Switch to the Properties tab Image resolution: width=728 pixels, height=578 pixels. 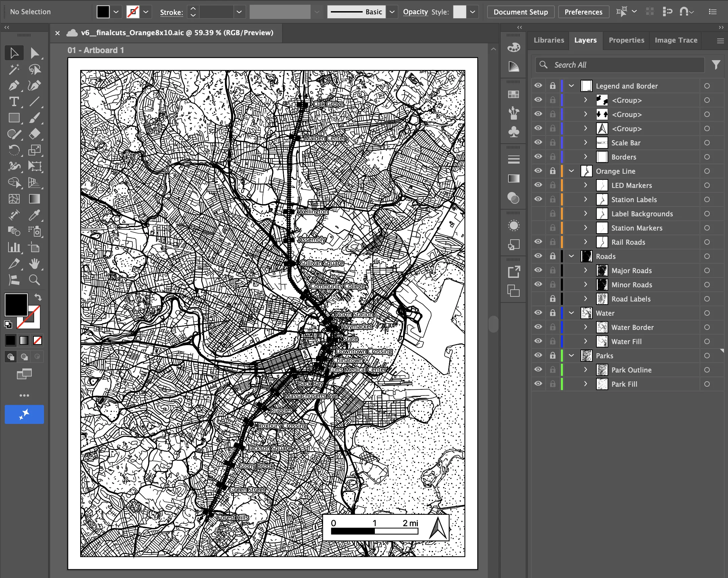[x=627, y=40]
